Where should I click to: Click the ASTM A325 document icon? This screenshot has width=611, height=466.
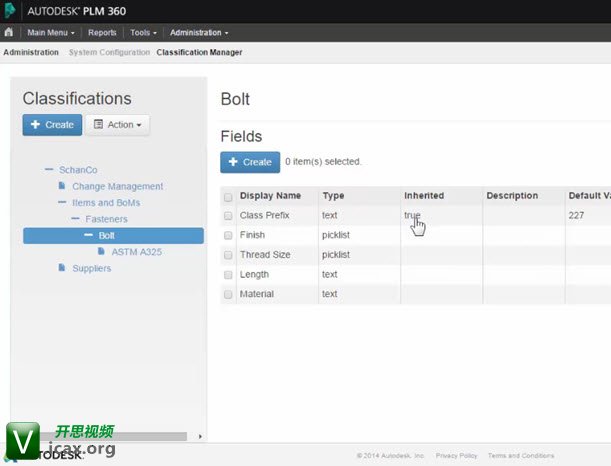tap(102, 252)
